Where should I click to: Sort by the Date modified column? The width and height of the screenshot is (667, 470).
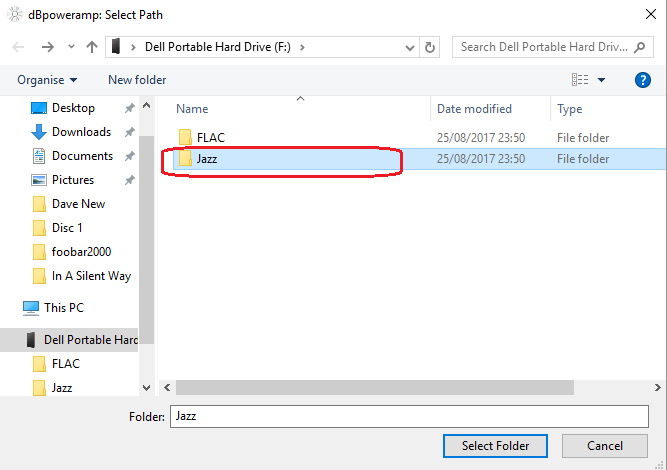474,109
